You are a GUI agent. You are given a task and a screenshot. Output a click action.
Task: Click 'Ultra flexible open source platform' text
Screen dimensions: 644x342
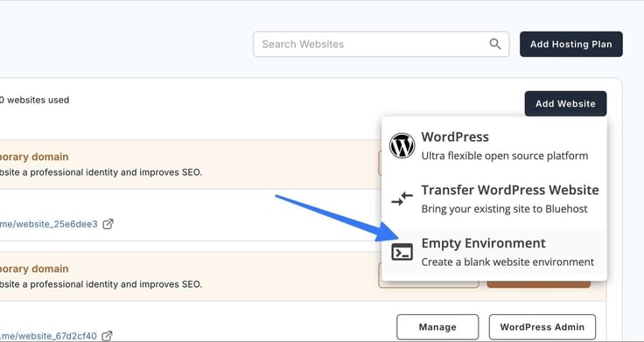(505, 156)
